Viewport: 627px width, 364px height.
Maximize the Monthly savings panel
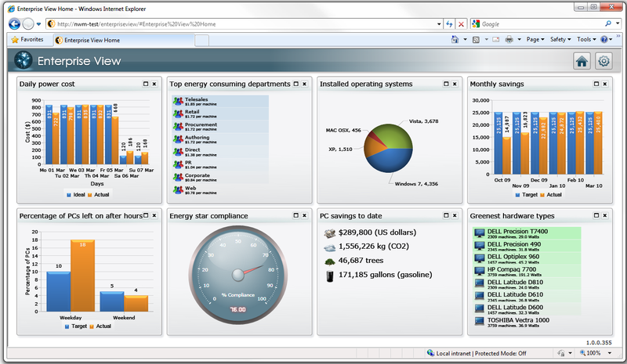click(x=595, y=84)
